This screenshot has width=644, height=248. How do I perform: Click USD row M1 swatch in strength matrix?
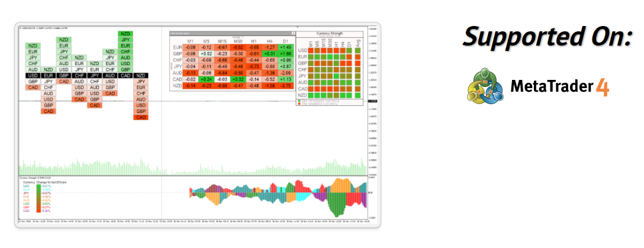[x=311, y=50]
